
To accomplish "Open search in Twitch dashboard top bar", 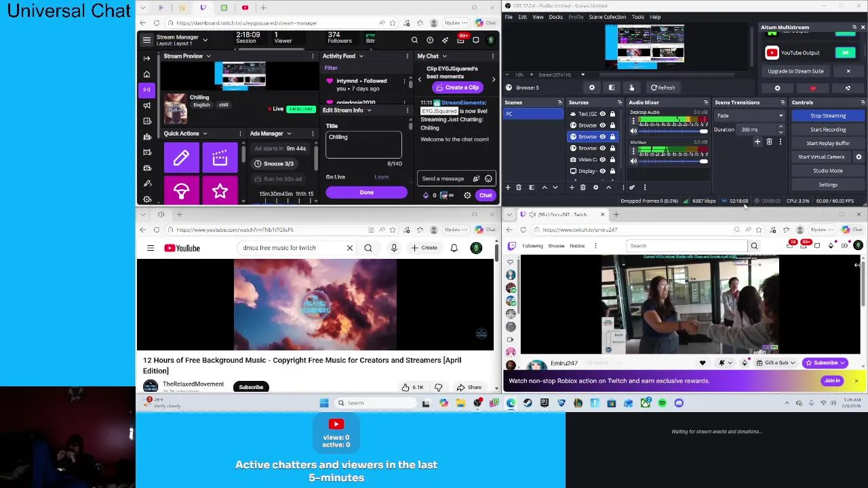I will 414,40.
